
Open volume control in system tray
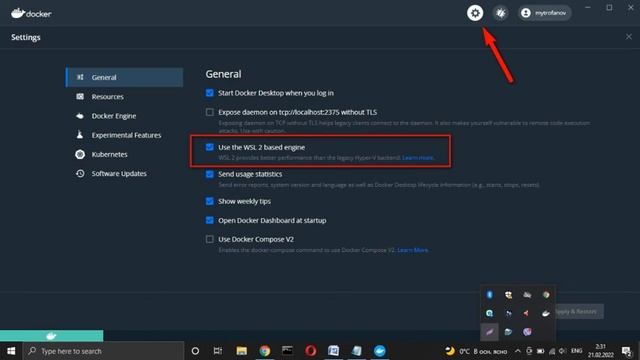coord(562,351)
